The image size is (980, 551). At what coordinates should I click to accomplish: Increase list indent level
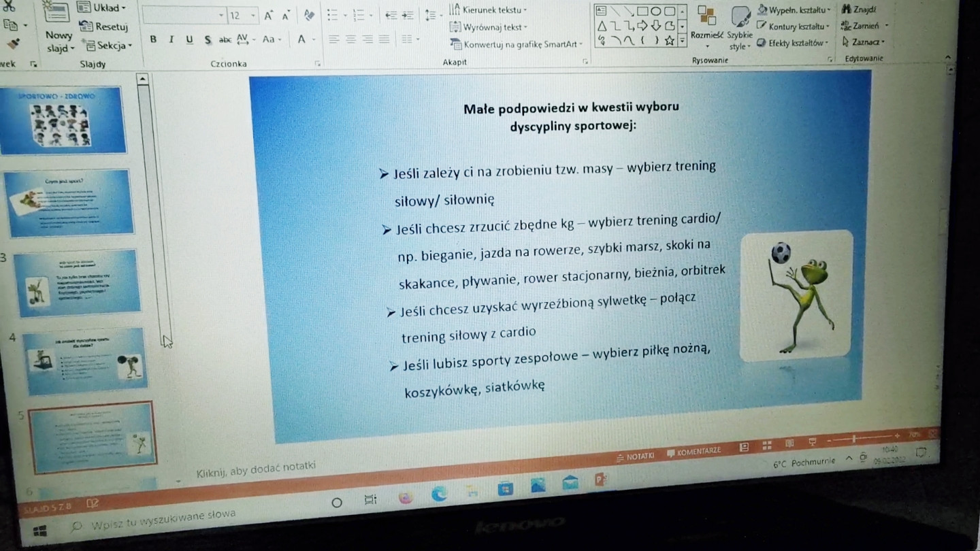(x=407, y=15)
